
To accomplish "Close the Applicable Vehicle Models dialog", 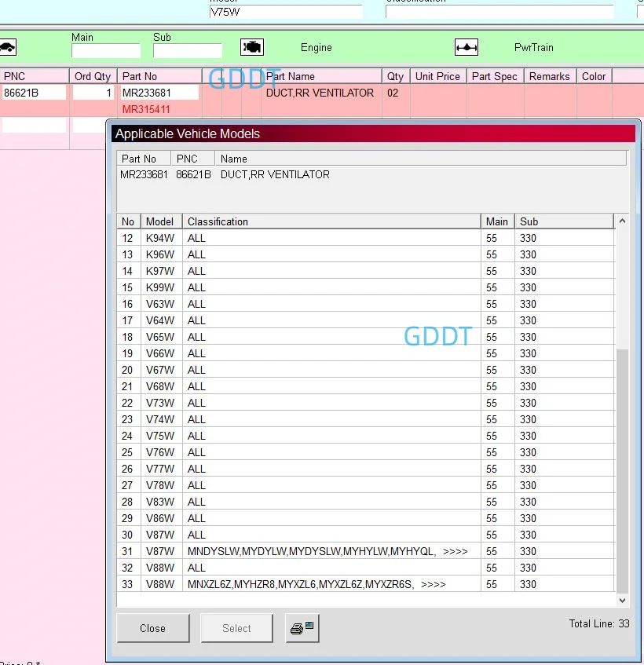I will (152, 628).
